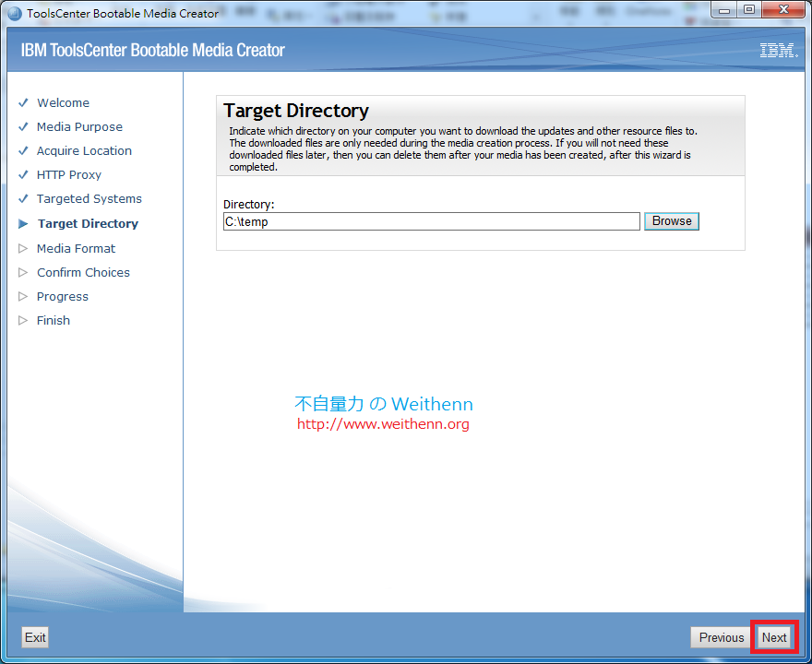Select the Finish step
Image resolution: width=812 pixels, height=664 pixels.
(x=53, y=320)
